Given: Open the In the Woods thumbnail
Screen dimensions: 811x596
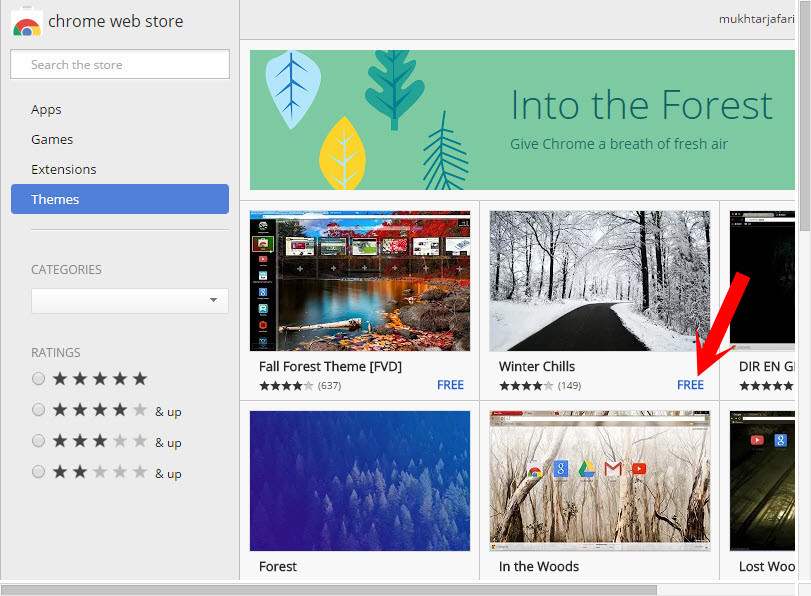Looking at the screenshot, I should [x=599, y=481].
